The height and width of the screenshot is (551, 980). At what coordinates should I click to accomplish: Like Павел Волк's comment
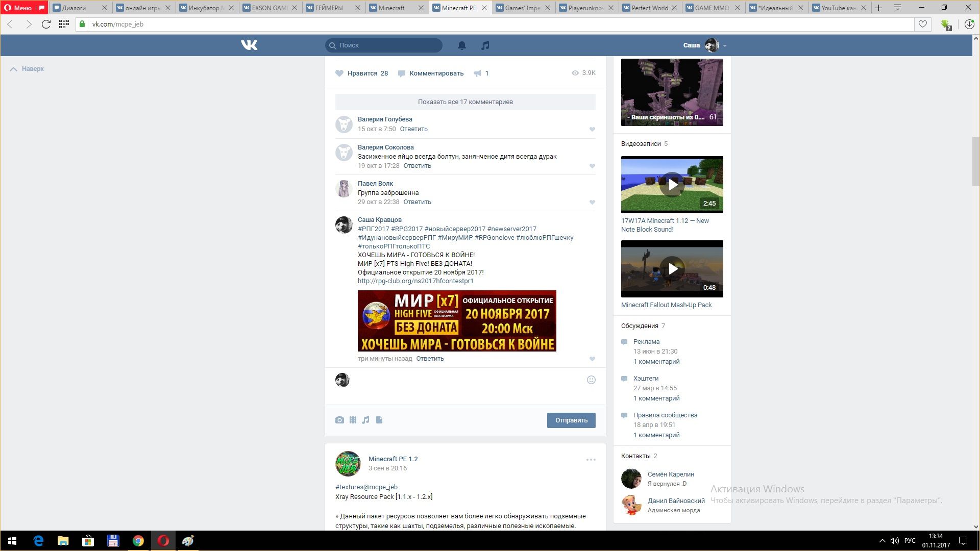click(592, 203)
